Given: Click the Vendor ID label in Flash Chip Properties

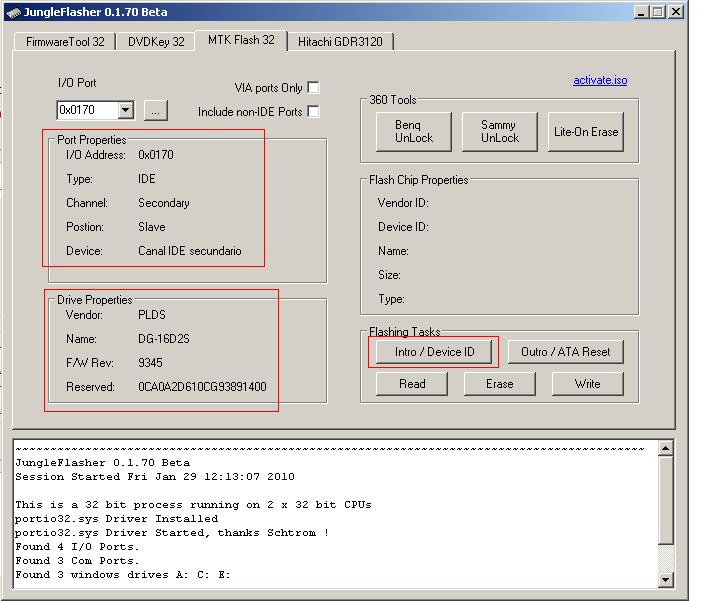Looking at the screenshot, I should (x=403, y=203).
